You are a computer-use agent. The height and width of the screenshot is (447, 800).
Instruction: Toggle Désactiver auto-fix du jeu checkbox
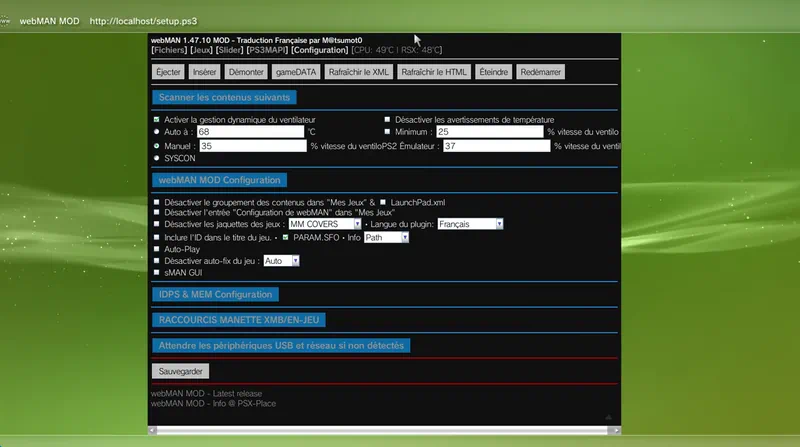(x=157, y=261)
